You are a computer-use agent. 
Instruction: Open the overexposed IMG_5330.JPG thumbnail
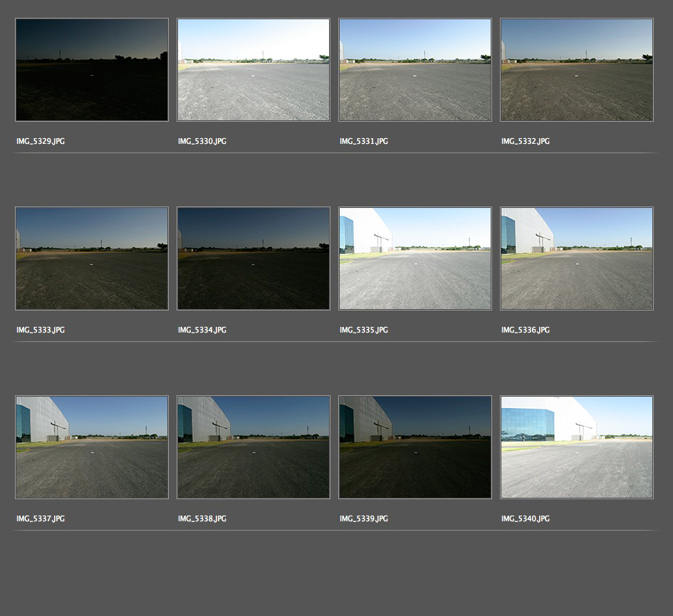[x=254, y=70]
